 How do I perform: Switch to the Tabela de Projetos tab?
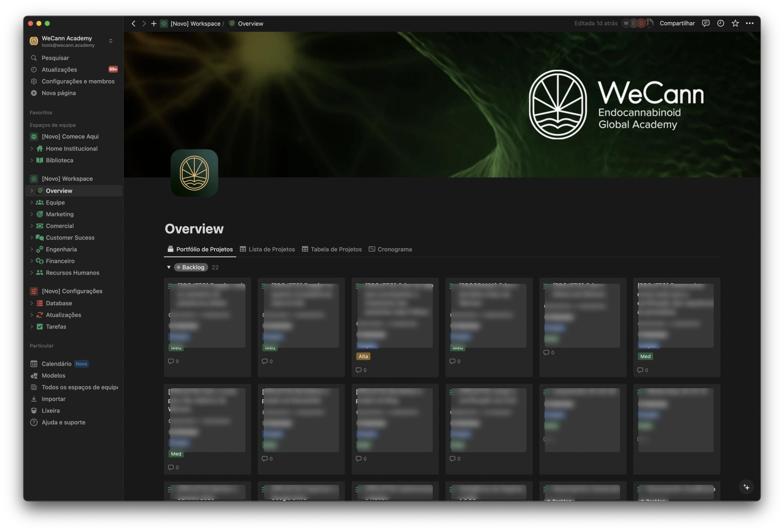(332, 249)
